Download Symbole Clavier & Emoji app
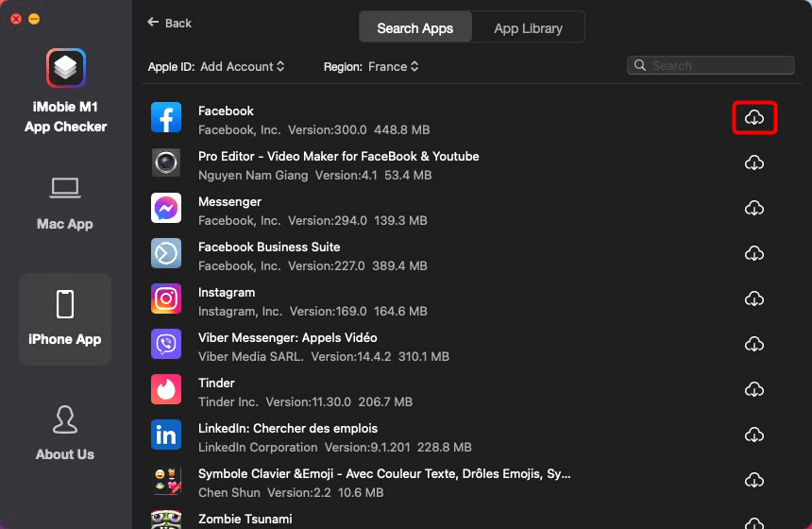Screen dimensions: 812x529 [x=754, y=480]
